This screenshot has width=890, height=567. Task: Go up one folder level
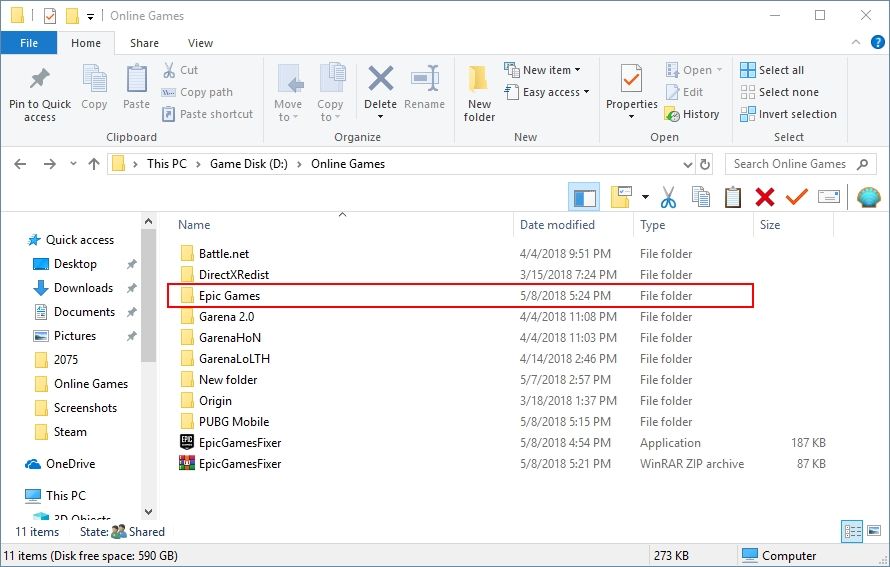coord(94,164)
